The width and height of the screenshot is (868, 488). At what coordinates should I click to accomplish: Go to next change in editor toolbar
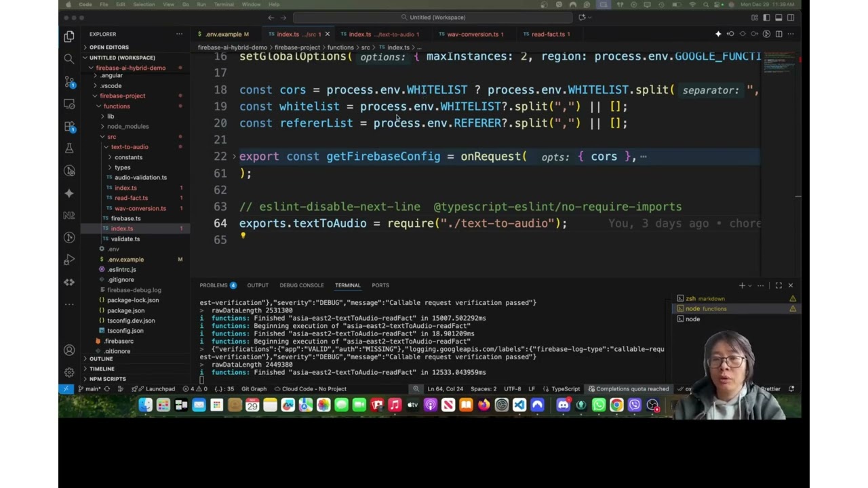click(x=755, y=34)
